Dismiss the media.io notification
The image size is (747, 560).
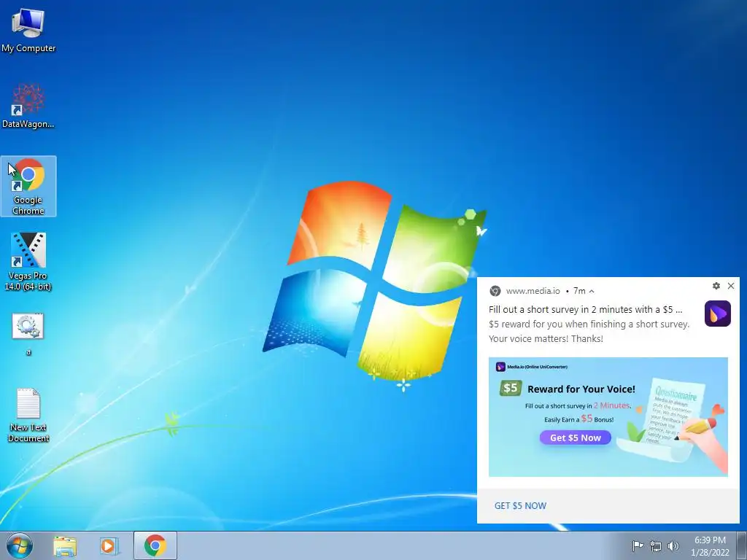(x=731, y=286)
